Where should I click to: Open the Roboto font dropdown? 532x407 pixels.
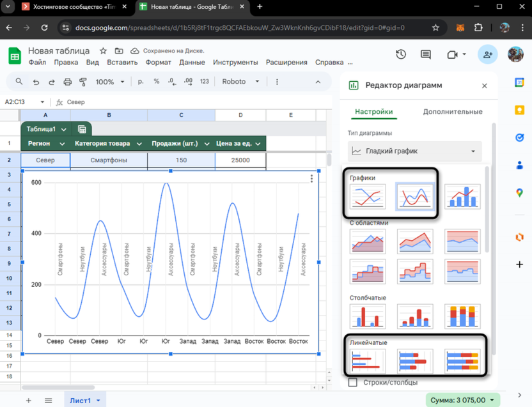coord(240,82)
